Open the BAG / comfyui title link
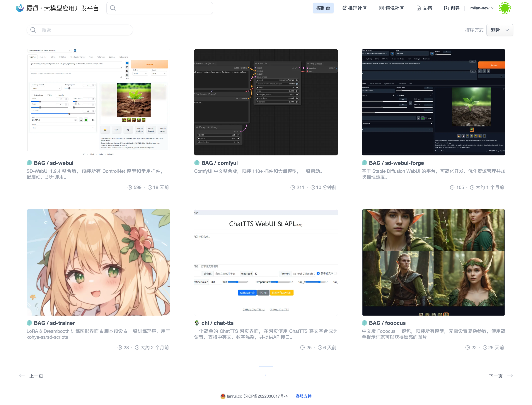The image size is (532, 405). (220, 163)
